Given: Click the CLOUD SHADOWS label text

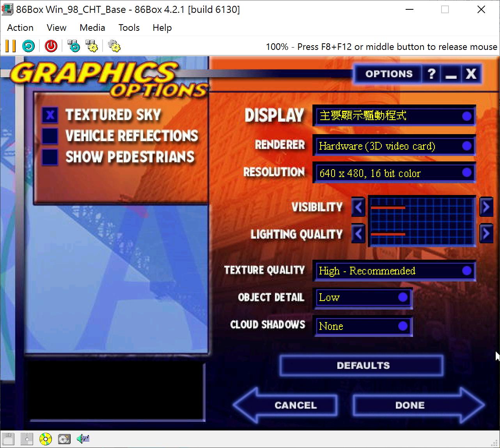Looking at the screenshot, I should (268, 324).
